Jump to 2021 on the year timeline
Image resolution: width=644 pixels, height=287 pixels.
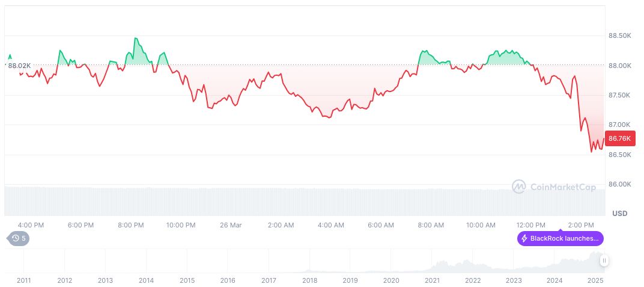tap(432, 280)
